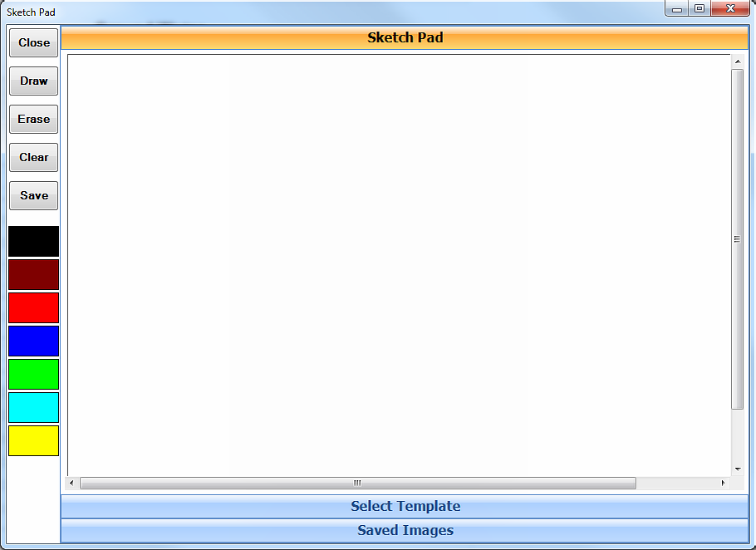Select the Draw tool button
Viewport: 756px width, 550px height.
(x=34, y=81)
